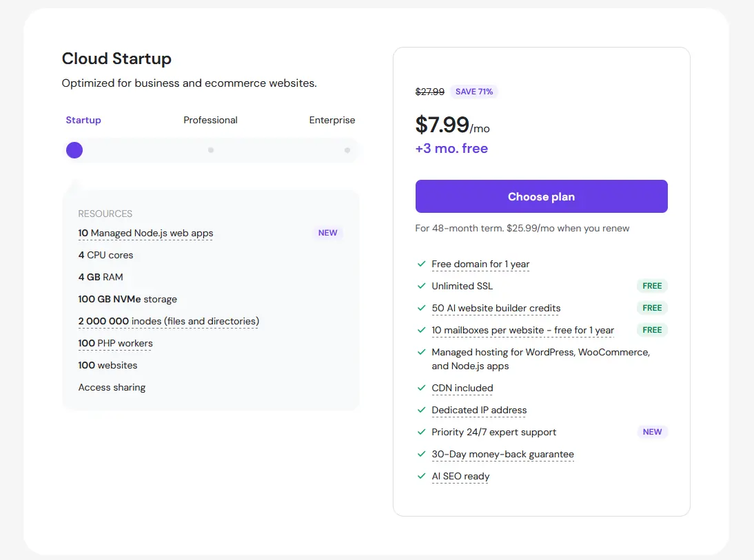Select the Professional plan tab
754x560 pixels.
pos(210,120)
